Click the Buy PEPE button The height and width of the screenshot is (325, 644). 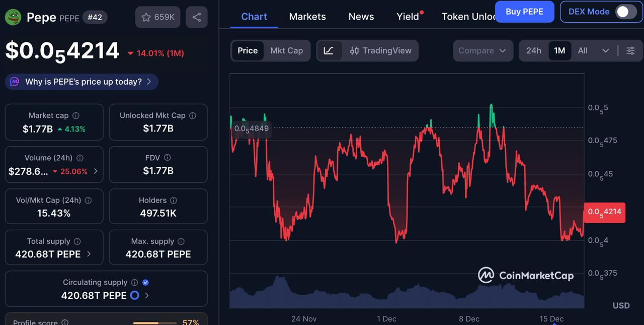tap(524, 11)
